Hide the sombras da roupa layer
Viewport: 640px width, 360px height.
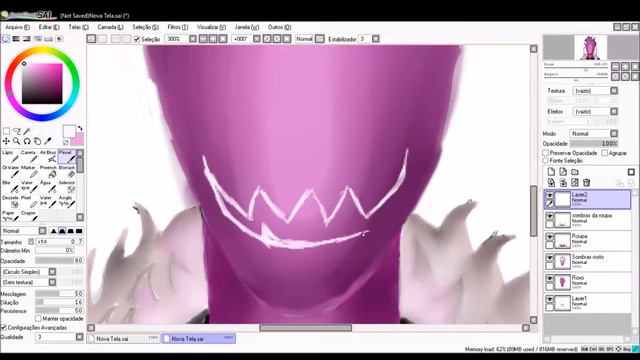(550, 216)
